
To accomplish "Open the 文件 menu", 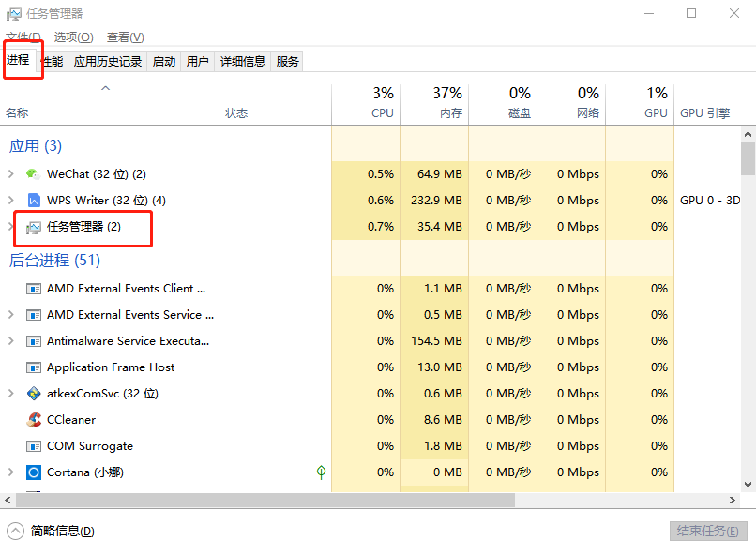I will coord(23,37).
